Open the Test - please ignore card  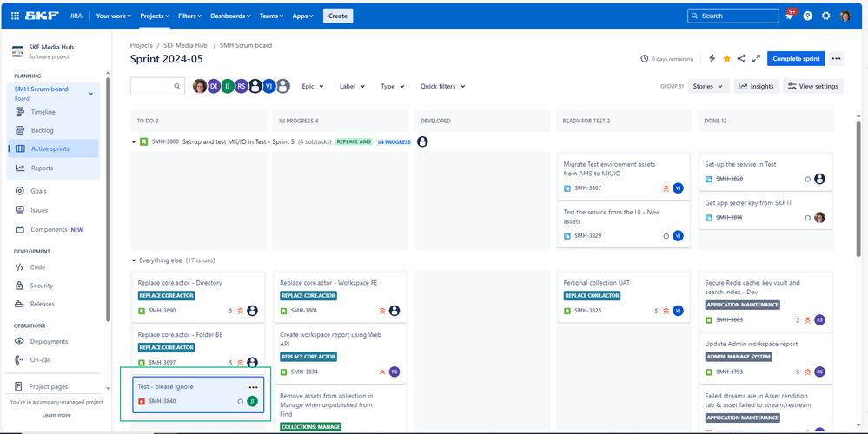click(198, 395)
